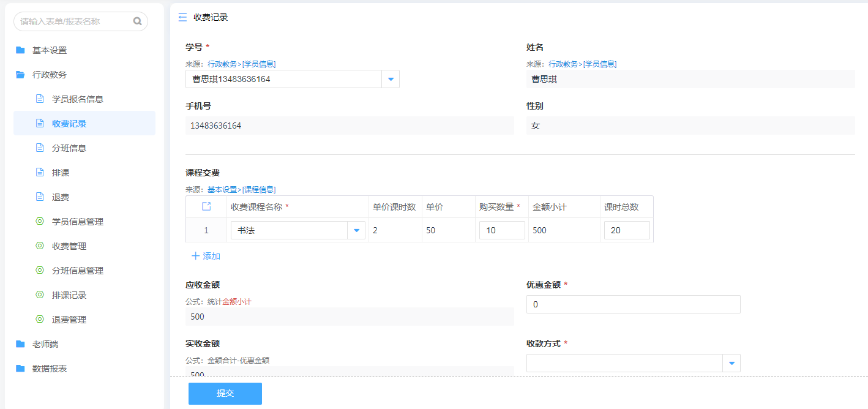Click the search magnifier icon in sidebar

(137, 21)
